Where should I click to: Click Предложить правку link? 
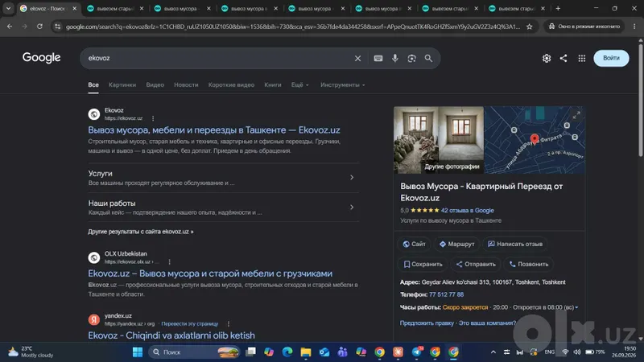pos(427,323)
